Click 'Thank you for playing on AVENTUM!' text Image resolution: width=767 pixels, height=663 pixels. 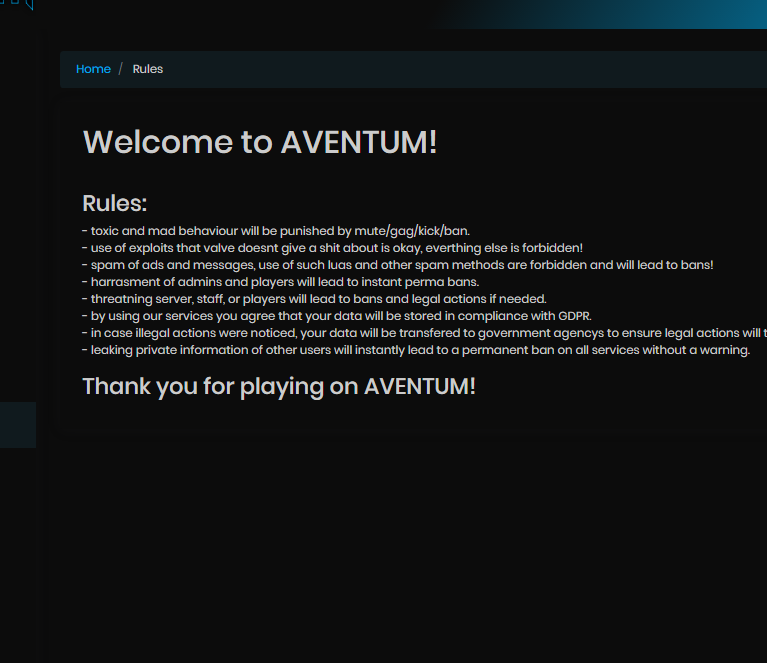[x=279, y=387]
